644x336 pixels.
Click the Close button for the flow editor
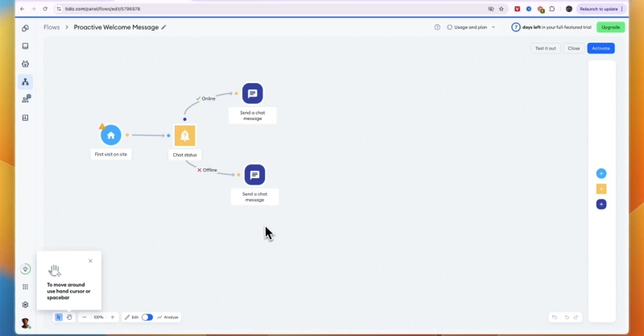[x=574, y=48]
